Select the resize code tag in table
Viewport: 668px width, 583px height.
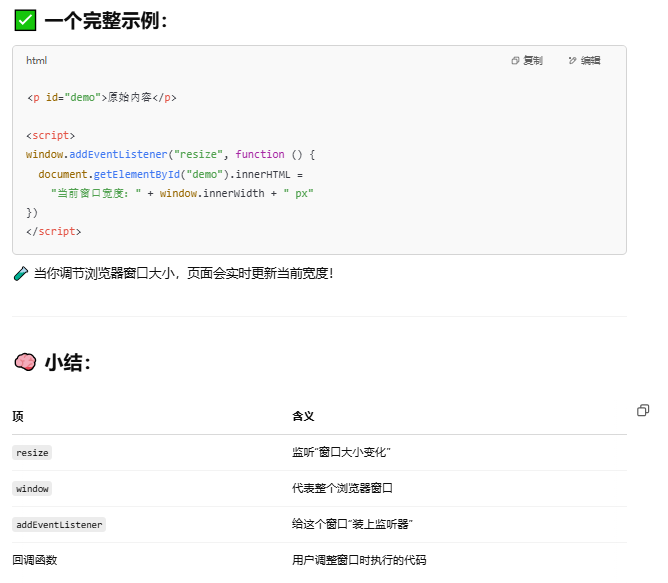click(32, 453)
